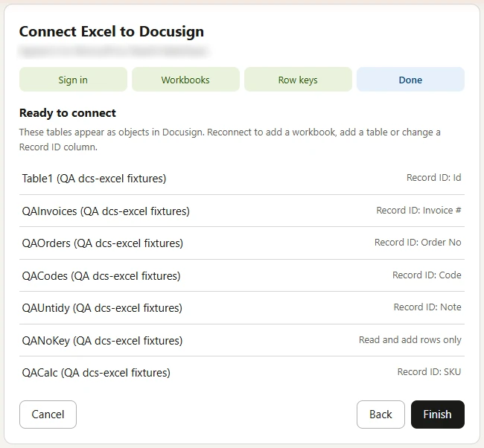Select the QAUntidy table row

click(242, 308)
